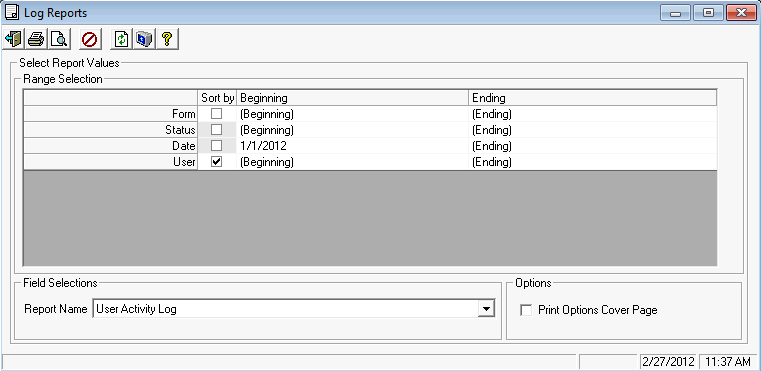This screenshot has height=371, width=761.
Task: Close the Log Reports window
Action: click(x=741, y=13)
